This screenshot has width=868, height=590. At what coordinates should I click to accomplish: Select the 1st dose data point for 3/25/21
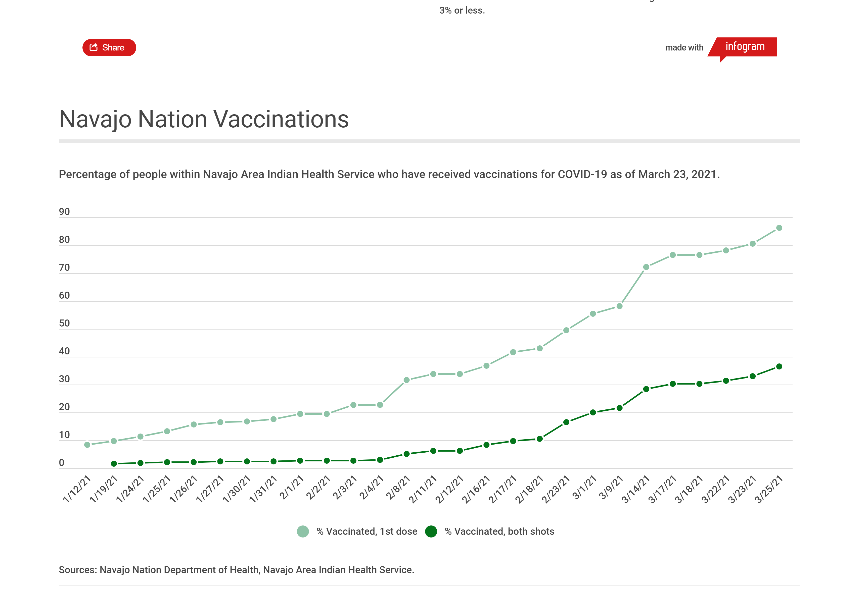click(779, 228)
